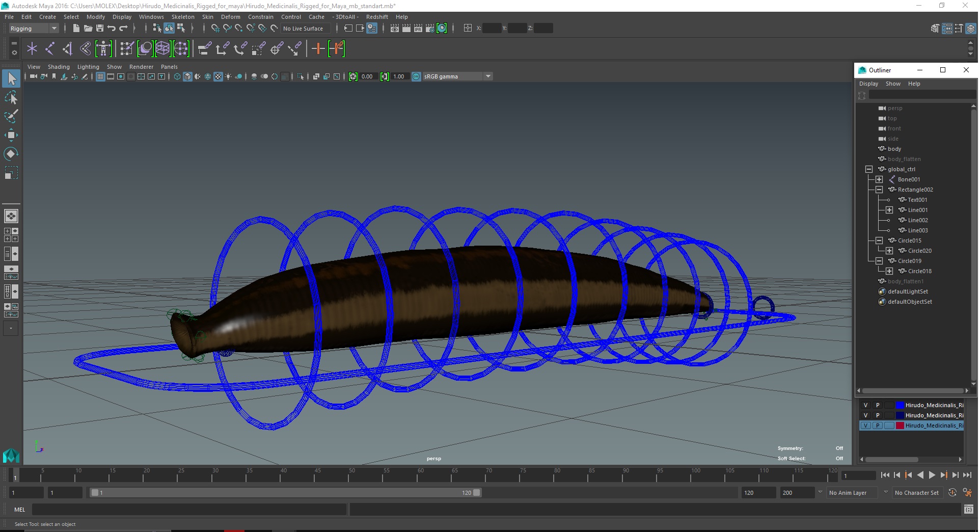
Task: Click the Redo arrow icon
Action: tap(123, 29)
